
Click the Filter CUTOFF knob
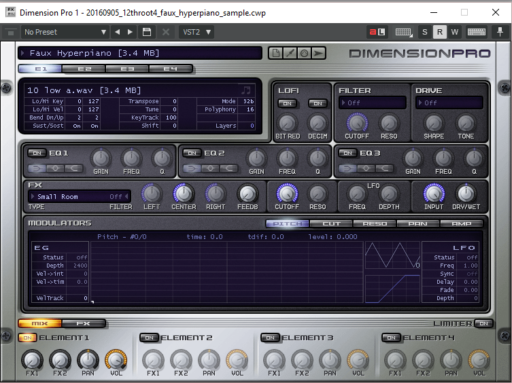[357, 123]
